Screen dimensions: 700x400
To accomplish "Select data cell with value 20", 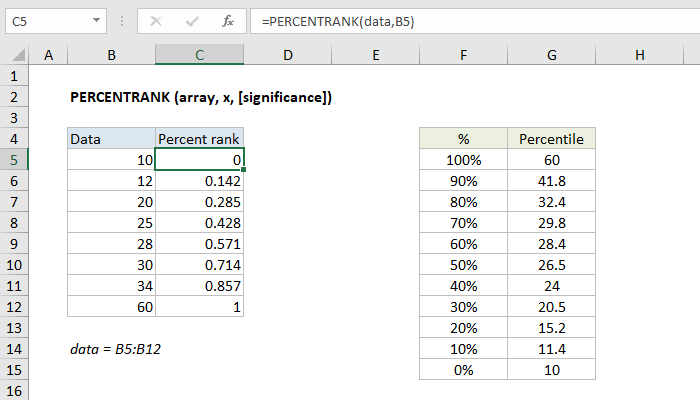I will click(112, 202).
